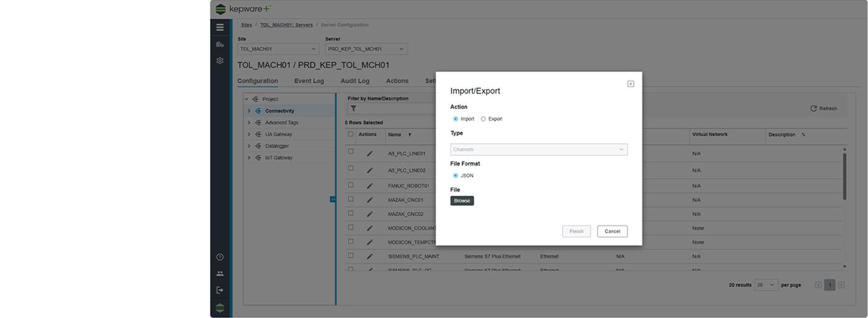
Task: Click the Browse file button
Action: click(462, 201)
